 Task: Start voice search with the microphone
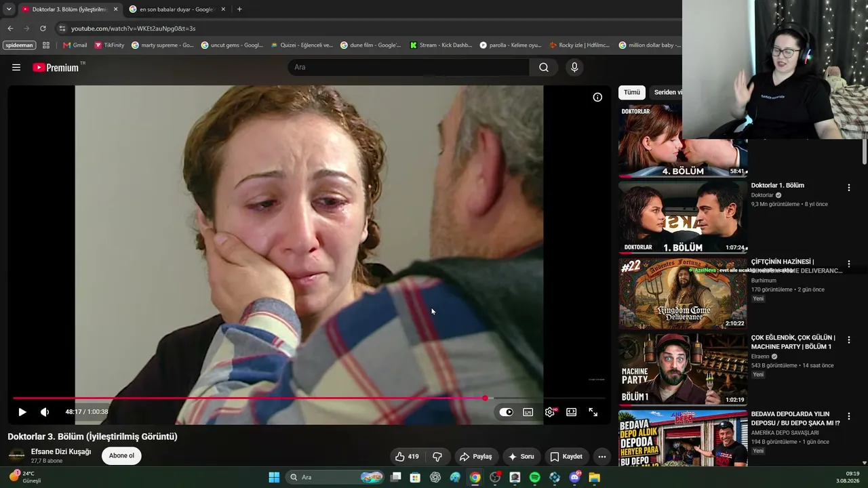(574, 67)
